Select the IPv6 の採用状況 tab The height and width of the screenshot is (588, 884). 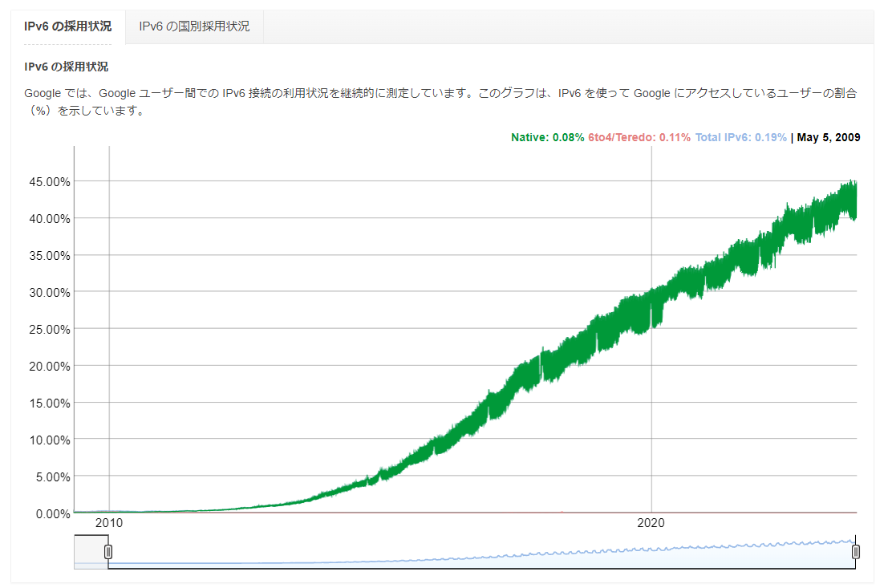click(67, 26)
